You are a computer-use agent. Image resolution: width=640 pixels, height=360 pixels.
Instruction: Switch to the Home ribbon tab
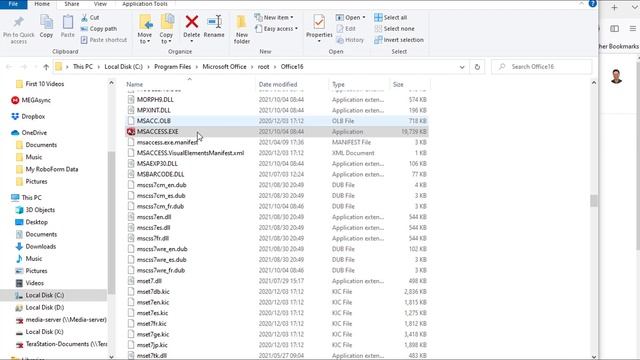[42, 4]
